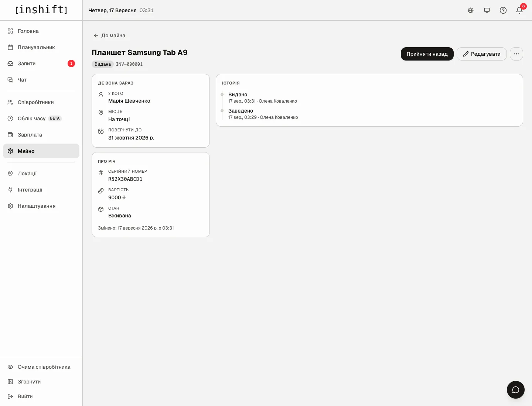Open Локації section
Screen dimensions: 532x406
tap(41, 173)
